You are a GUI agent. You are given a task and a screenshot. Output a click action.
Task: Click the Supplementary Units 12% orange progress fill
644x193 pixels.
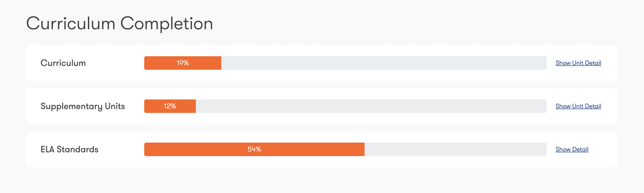170,106
